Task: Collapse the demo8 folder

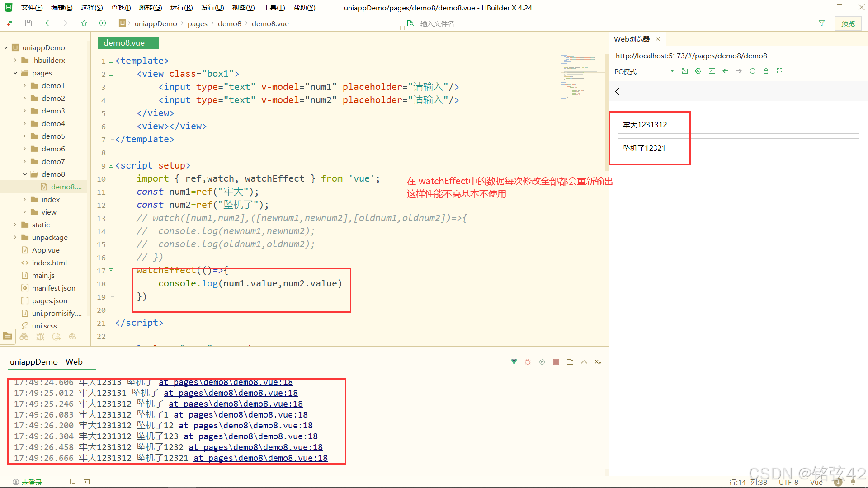Action: (x=24, y=174)
